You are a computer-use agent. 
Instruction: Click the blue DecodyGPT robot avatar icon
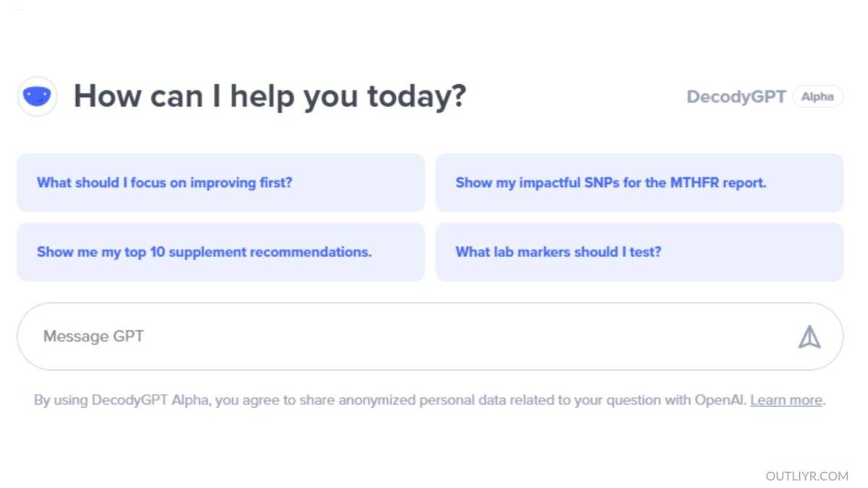[37, 96]
